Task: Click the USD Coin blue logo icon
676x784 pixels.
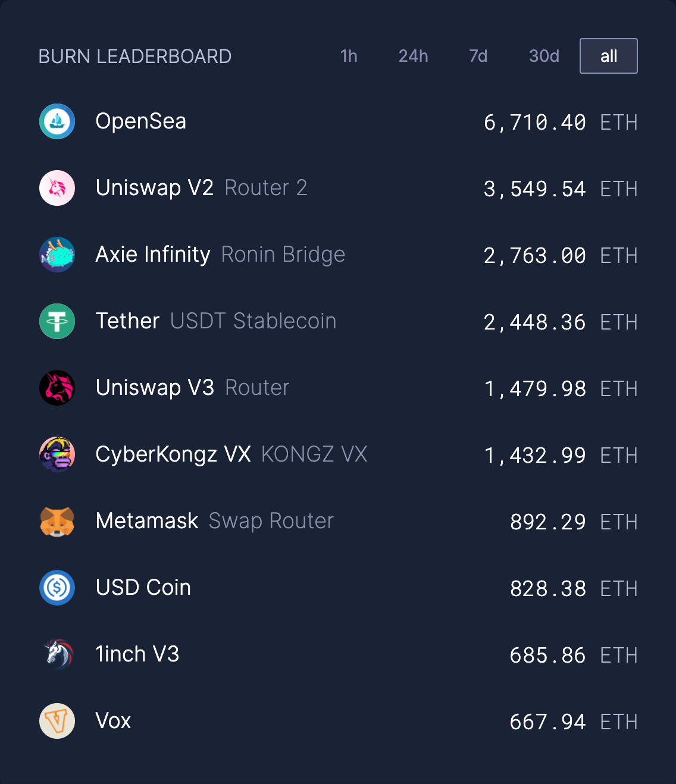Action: 57,588
